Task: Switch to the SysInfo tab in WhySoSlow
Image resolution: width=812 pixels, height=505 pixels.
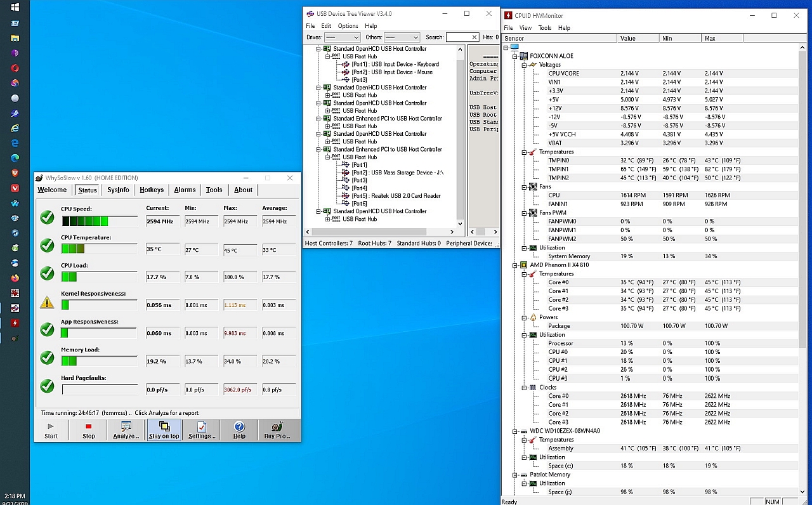Action: [x=118, y=190]
